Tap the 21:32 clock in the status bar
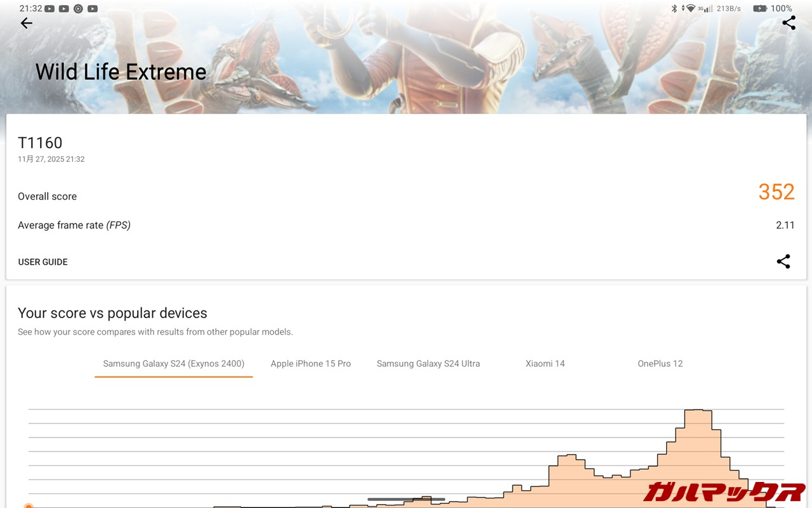 pos(30,9)
